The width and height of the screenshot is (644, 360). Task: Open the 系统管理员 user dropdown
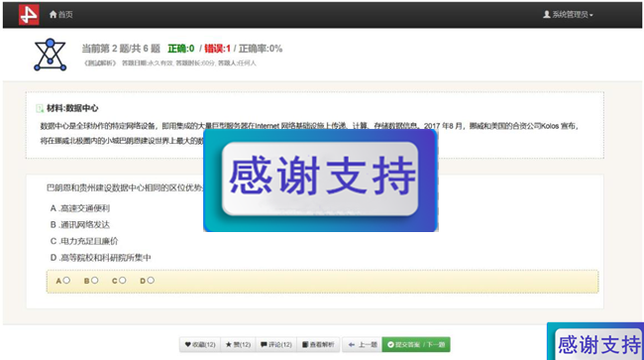coord(569,15)
